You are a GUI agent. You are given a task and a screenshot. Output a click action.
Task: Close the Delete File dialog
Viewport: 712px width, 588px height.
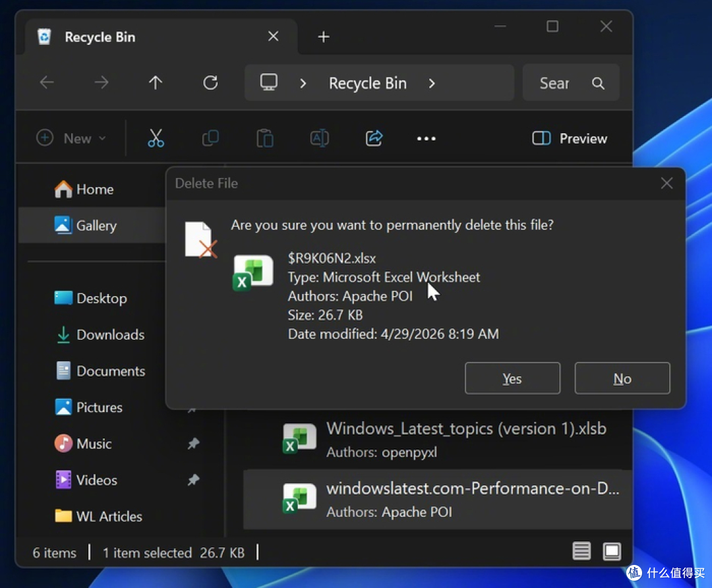667,183
